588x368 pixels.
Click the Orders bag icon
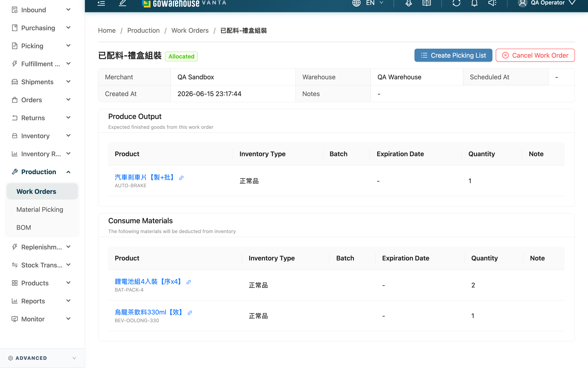pos(14,100)
